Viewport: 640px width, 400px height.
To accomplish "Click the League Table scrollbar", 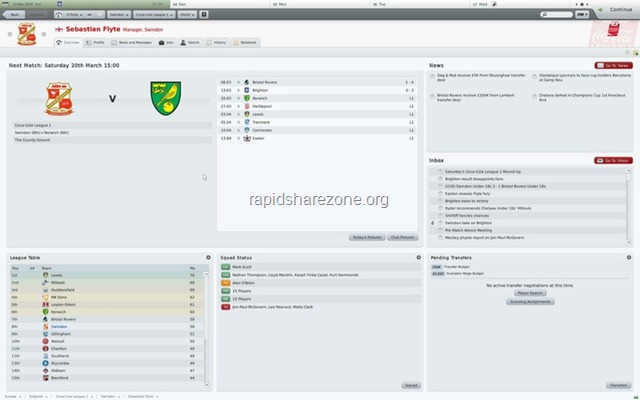I will (x=207, y=329).
